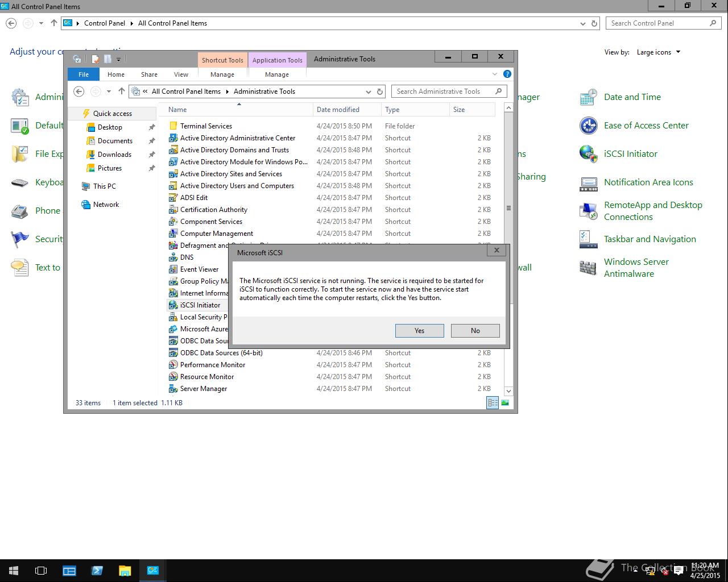Launch PowerShell from the taskbar
Image resolution: width=728 pixels, height=582 pixels.
(x=97, y=571)
